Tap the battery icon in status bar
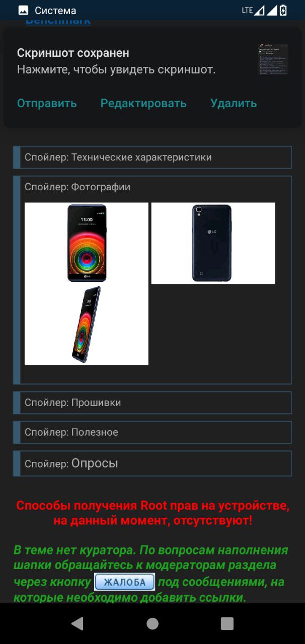This screenshot has height=644, width=305. click(283, 10)
